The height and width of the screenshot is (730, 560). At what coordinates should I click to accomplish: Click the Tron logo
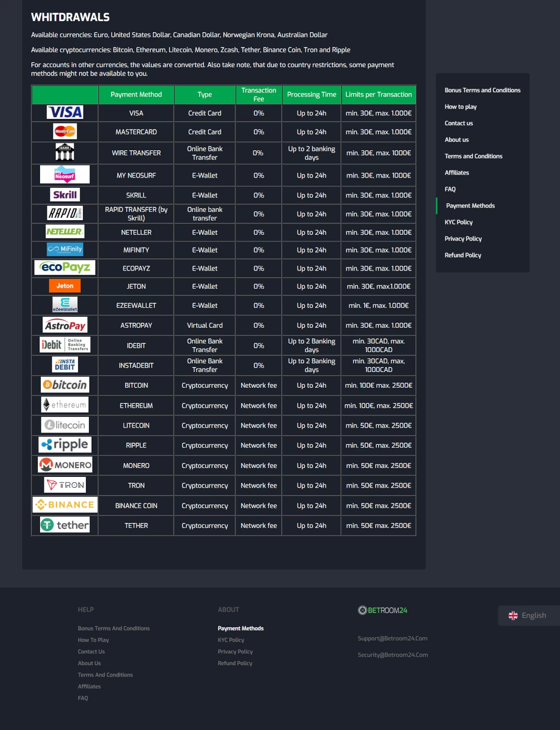tap(65, 485)
